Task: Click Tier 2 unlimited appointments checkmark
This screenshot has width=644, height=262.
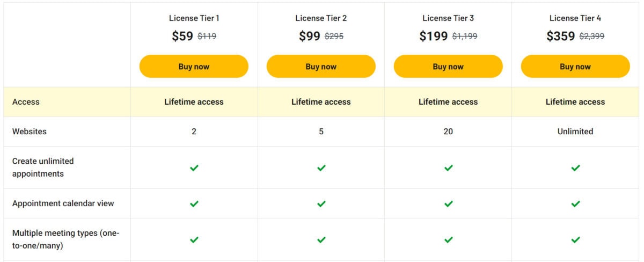Action: pyautogui.click(x=321, y=168)
